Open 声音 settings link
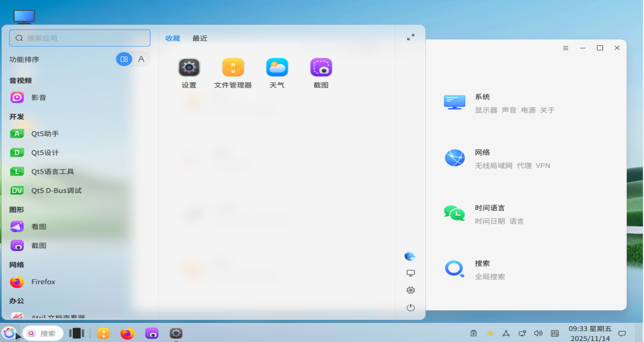The height and width of the screenshot is (342, 644). point(509,110)
